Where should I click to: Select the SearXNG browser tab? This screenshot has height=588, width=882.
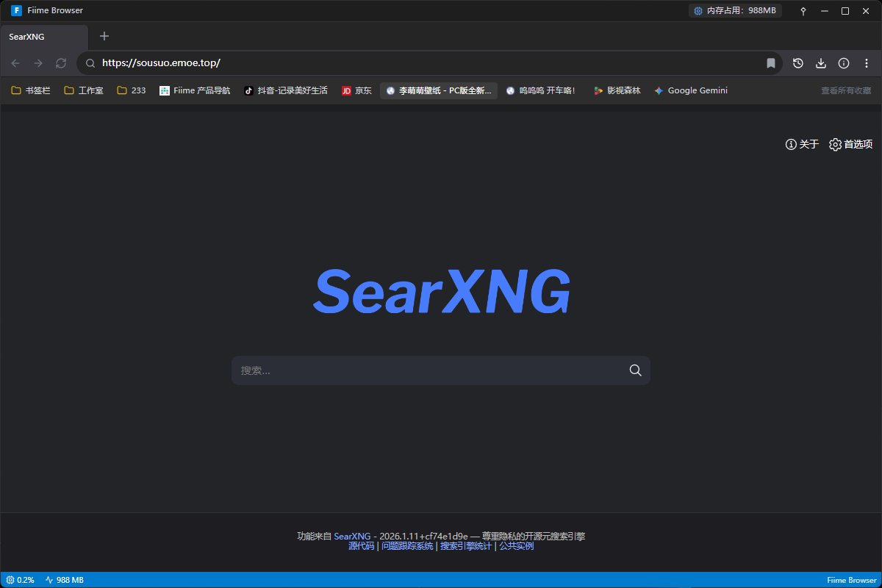pyautogui.click(x=44, y=36)
